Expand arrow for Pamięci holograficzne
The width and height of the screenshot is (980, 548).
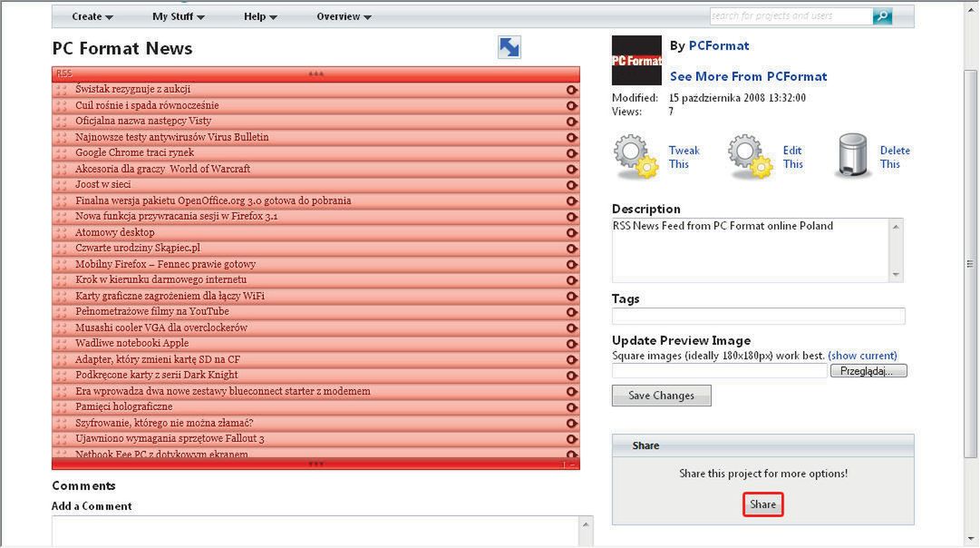(x=571, y=407)
